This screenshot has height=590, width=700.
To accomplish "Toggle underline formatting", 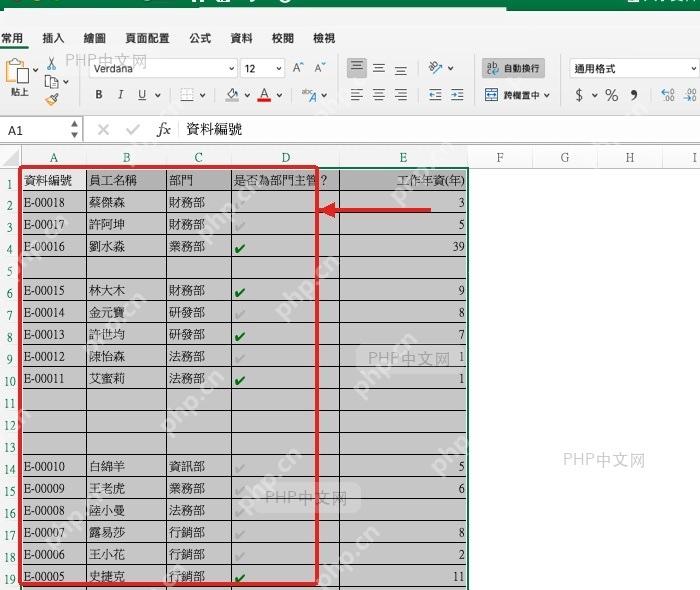I will [142, 95].
